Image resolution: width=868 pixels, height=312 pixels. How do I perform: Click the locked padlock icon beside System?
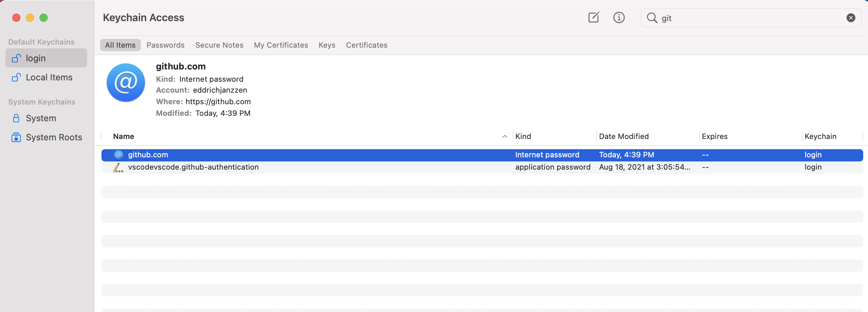(16, 118)
